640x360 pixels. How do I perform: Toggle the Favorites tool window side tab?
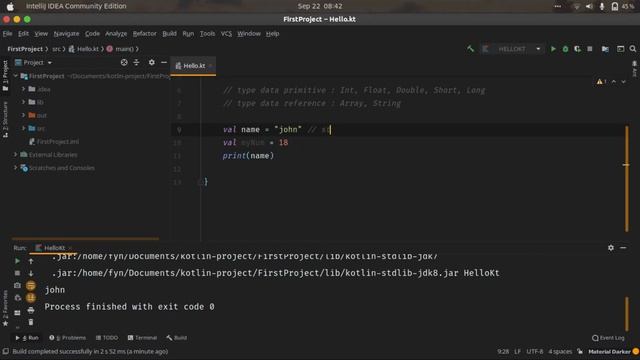click(x=5, y=308)
